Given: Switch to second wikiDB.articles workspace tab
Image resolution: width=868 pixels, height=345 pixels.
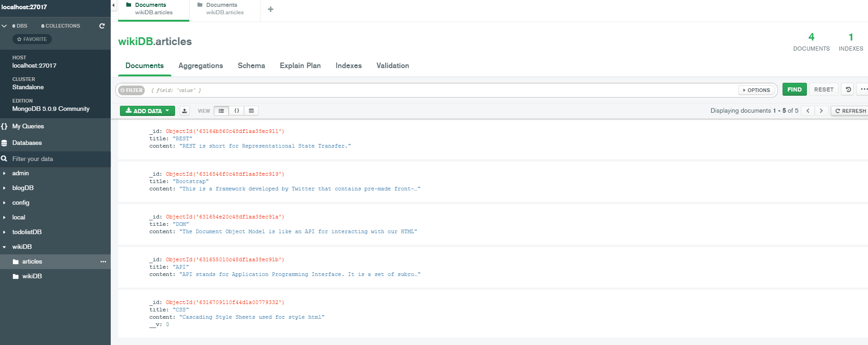Looking at the screenshot, I should point(225,9).
